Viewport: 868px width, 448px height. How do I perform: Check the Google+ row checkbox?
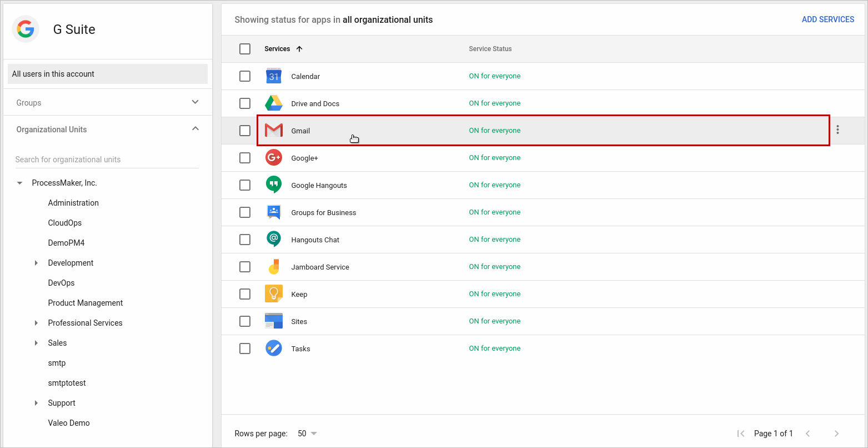245,158
